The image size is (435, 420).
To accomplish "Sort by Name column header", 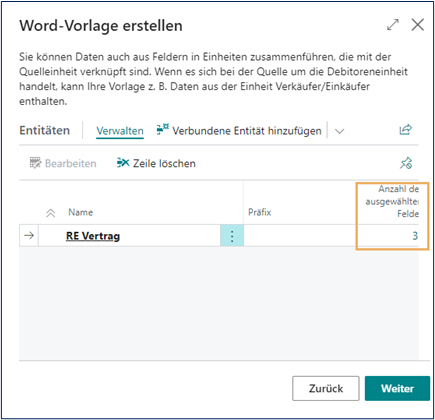I will (81, 212).
